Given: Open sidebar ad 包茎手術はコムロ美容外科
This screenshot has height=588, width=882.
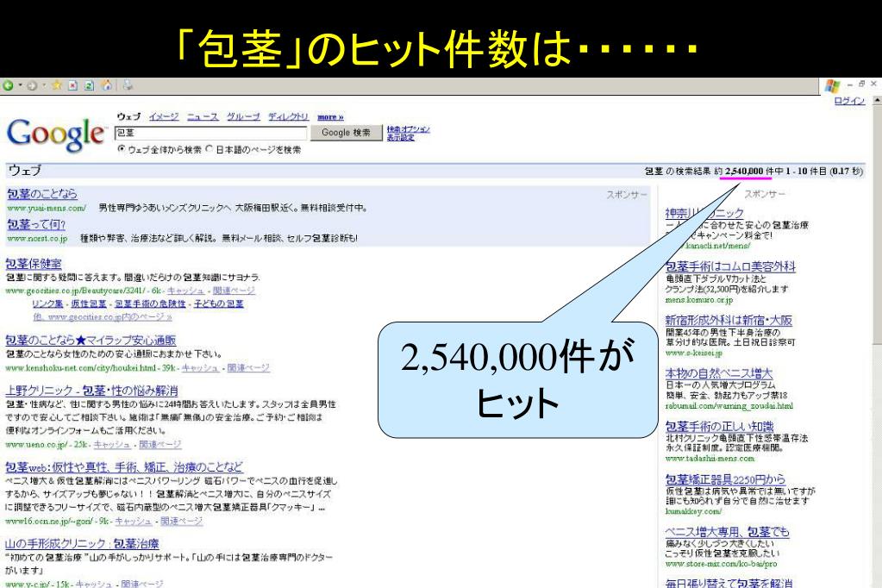Looking at the screenshot, I should pos(730,266).
